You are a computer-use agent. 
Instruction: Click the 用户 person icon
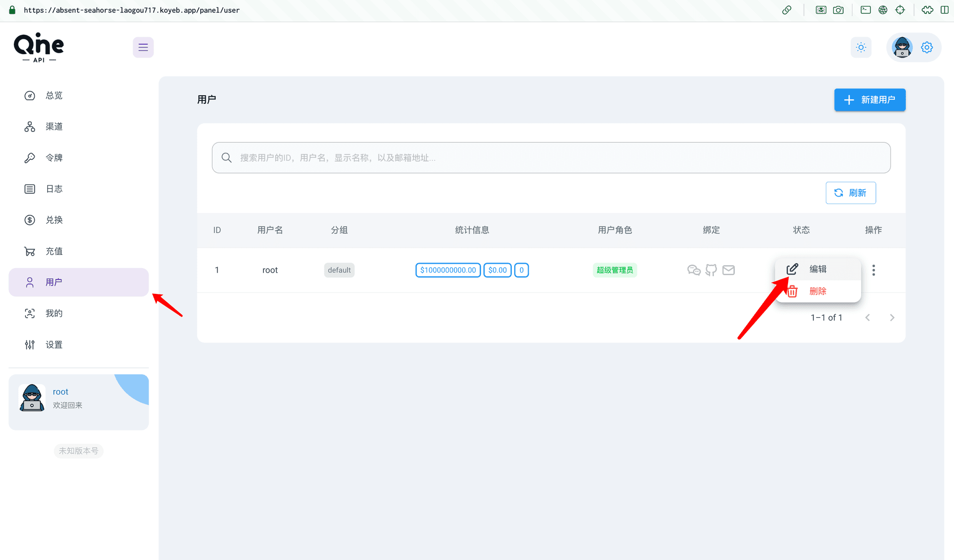click(x=30, y=282)
